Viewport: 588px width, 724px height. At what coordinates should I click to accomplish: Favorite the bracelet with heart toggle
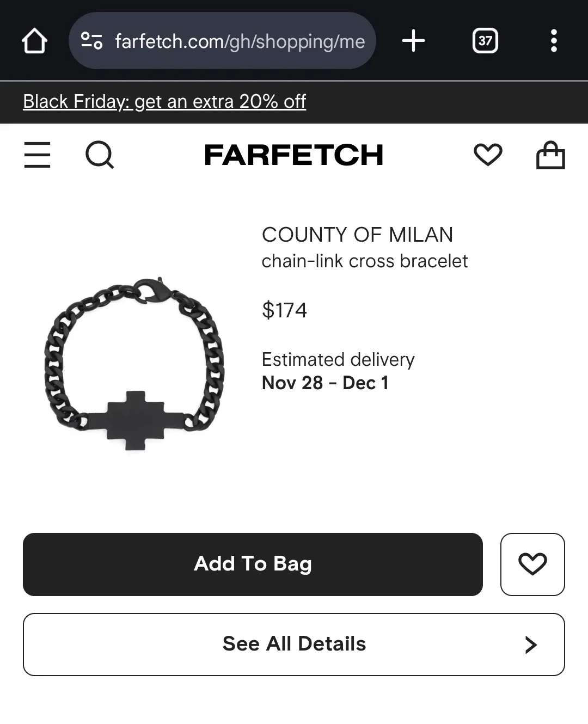tap(532, 564)
